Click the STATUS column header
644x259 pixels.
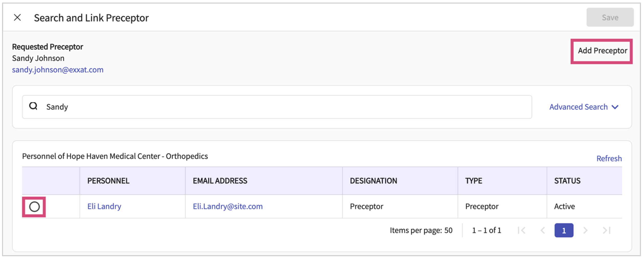pyautogui.click(x=567, y=181)
